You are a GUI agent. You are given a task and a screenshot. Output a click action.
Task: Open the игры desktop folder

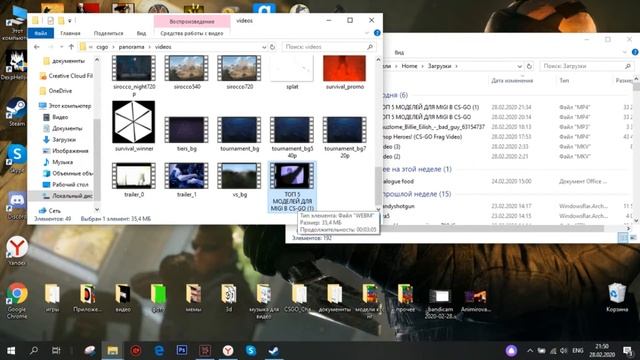[x=52, y=298]
